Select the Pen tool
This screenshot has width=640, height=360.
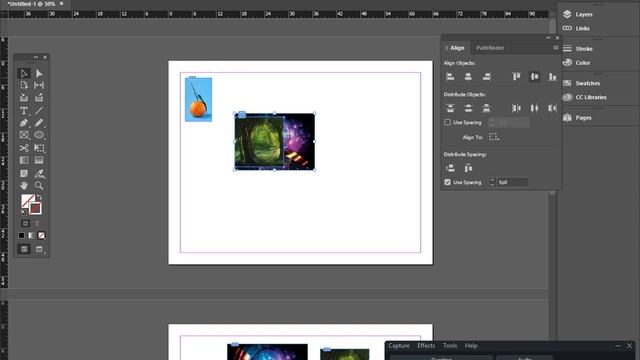point(24,123)
